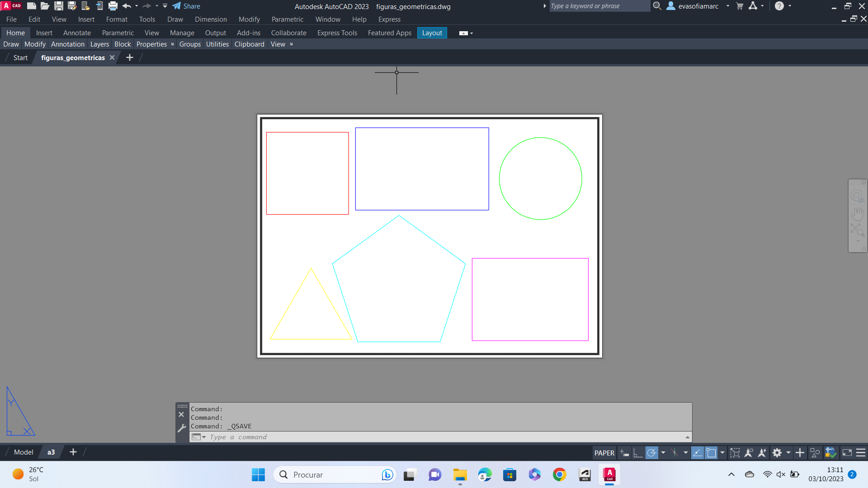Click Full Navigation Wheel in navigation bar
The image size is (868, 488).
click(857, 196)
